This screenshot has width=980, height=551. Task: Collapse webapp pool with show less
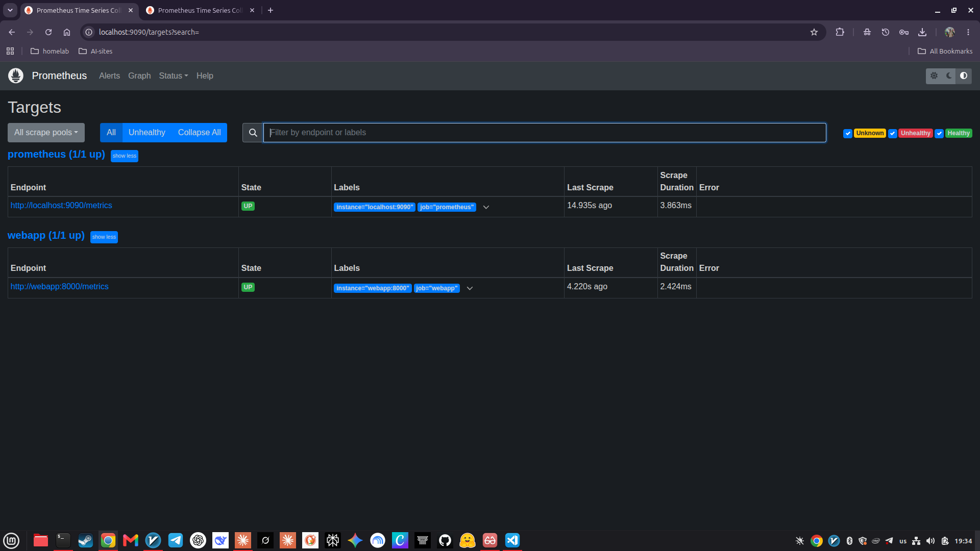click(104, 237)
